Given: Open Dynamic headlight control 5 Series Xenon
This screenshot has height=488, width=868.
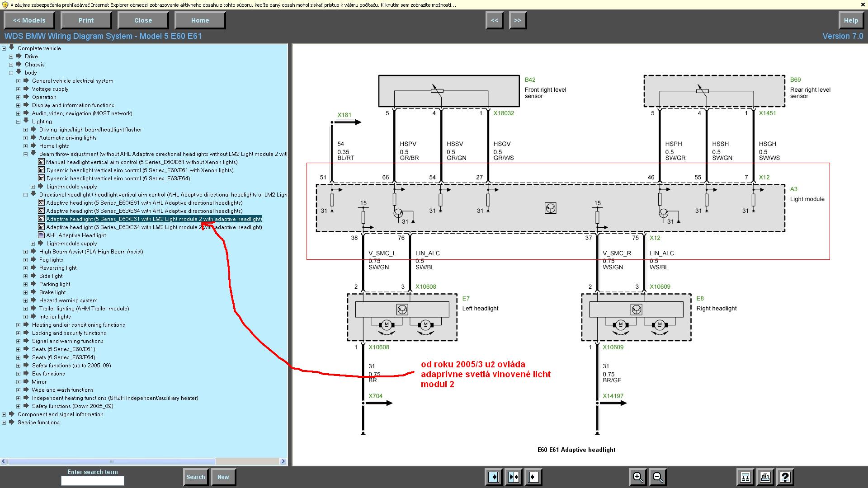Looking at the screenshot, I should pos(140,170).
